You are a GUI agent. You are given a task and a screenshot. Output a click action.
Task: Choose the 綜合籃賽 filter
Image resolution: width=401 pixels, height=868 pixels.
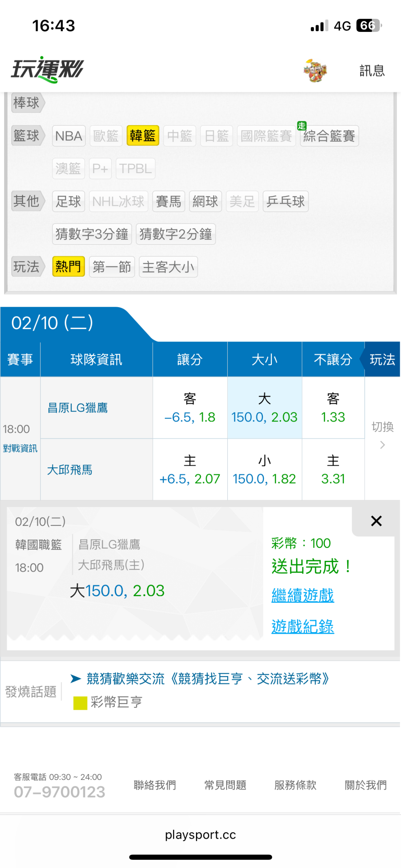pyautogui.click(x=329, y=136)
